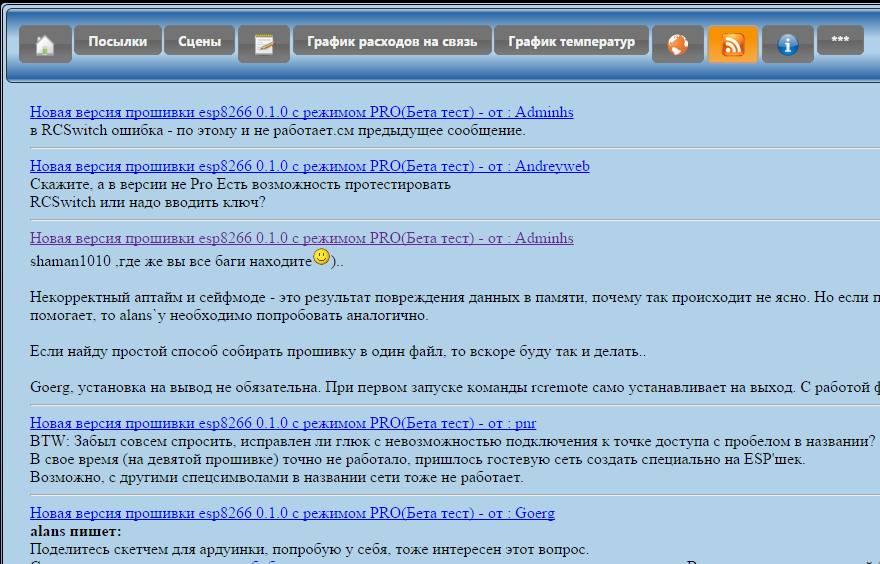
Task: Click text 'Возможно, с другими спецсимволами'
Action: click(x=159, y=478)
